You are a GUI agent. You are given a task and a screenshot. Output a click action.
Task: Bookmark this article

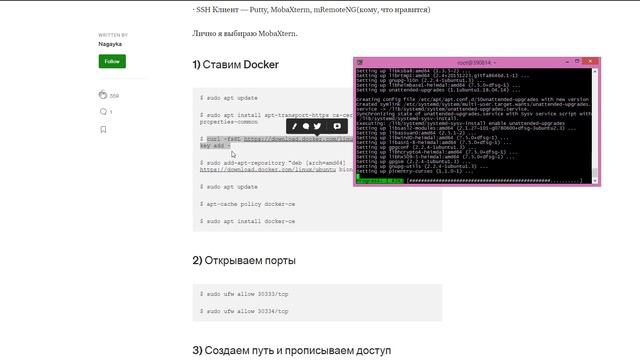[103, 129]
